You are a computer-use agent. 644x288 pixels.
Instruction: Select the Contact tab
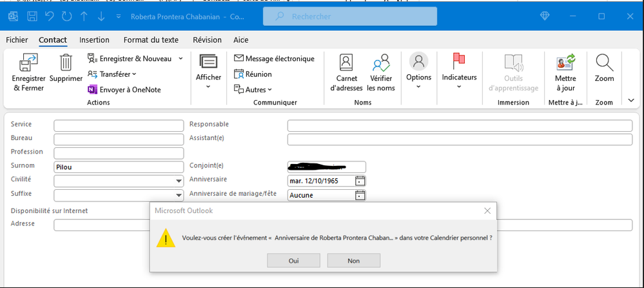[53, 40]
